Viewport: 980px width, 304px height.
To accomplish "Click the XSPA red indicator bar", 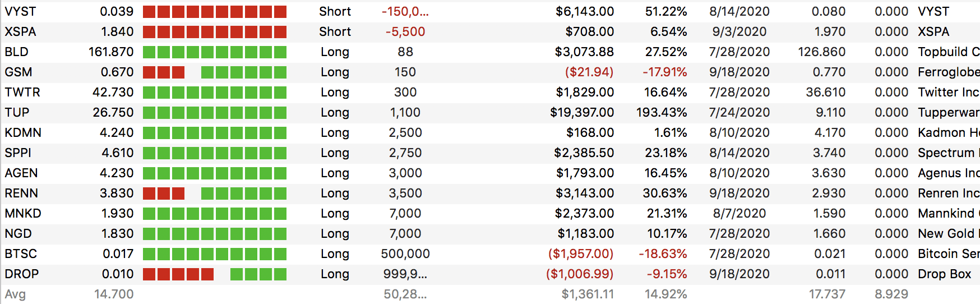I will coord(215,32).
